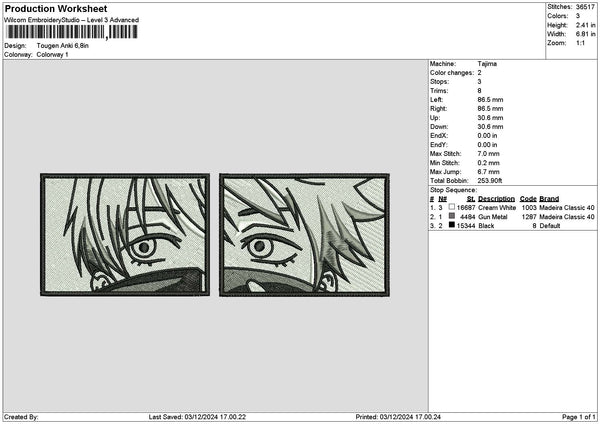Image resolution: width=600 pixels, height=424 pixels.
Task: Click the Left value 86.5 mm
Action: (x=490, y=100)
